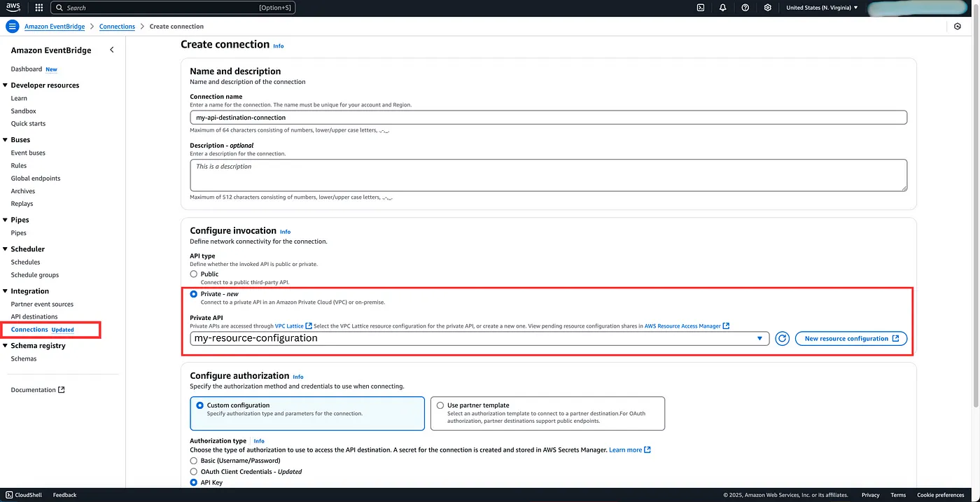Open the United States (N. Virginia) region selector

(822, 8)
